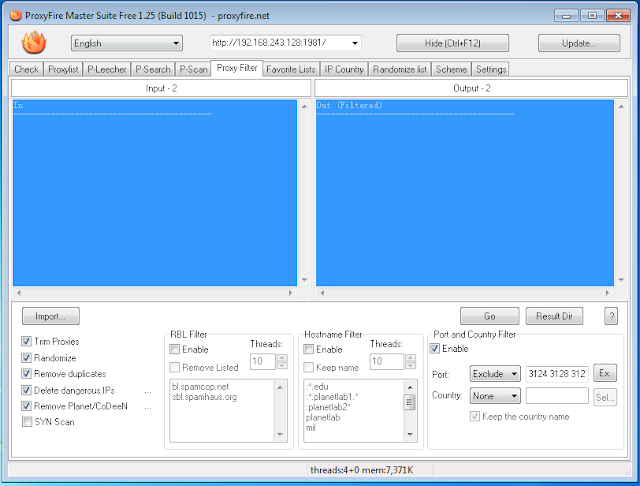
Task: Open the Country None dropdown
Action: click(x=495, y=395)
